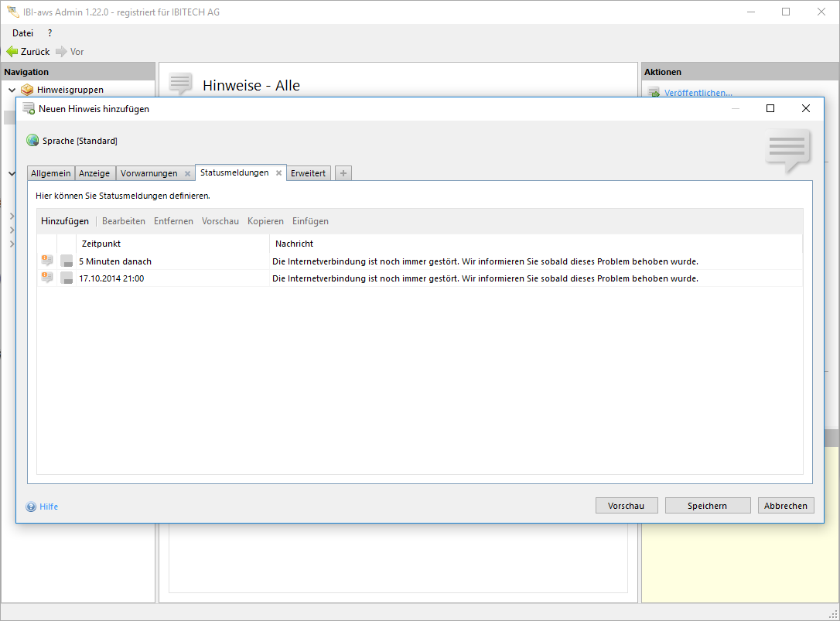Image resolution: width=840 pixels, height=621 pixels.
Task: Click the Hilfe question mark icon
Action: (x=31, y=507)
